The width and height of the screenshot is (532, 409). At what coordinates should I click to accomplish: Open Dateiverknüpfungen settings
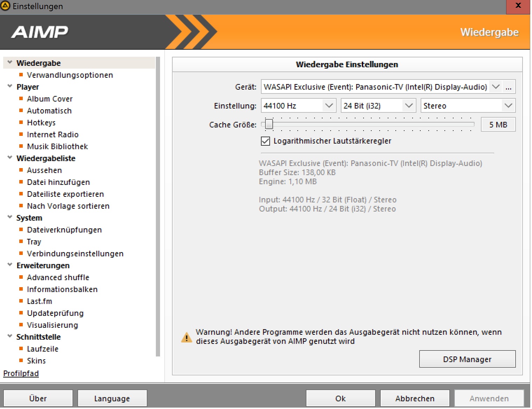point(64,230)
